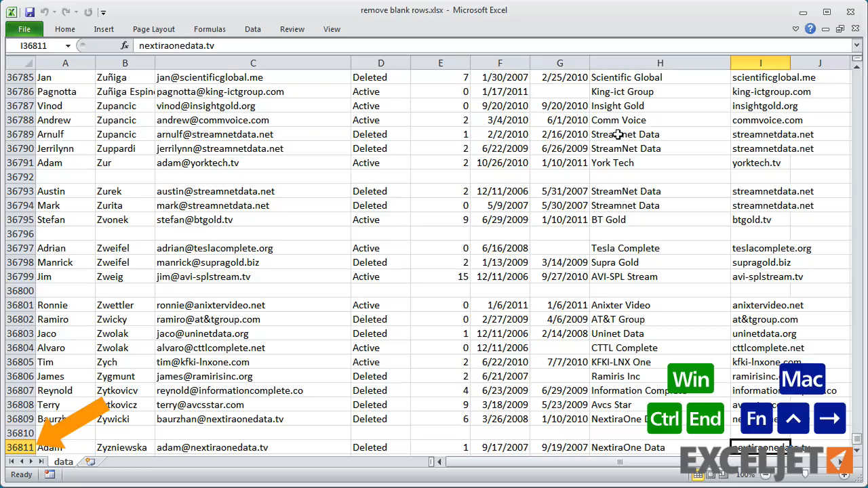Image resolution: width=868 pixels, height=488 pixels.
Task: Click the Insert Worksheet icon tab
Action: tap(90, 462)
